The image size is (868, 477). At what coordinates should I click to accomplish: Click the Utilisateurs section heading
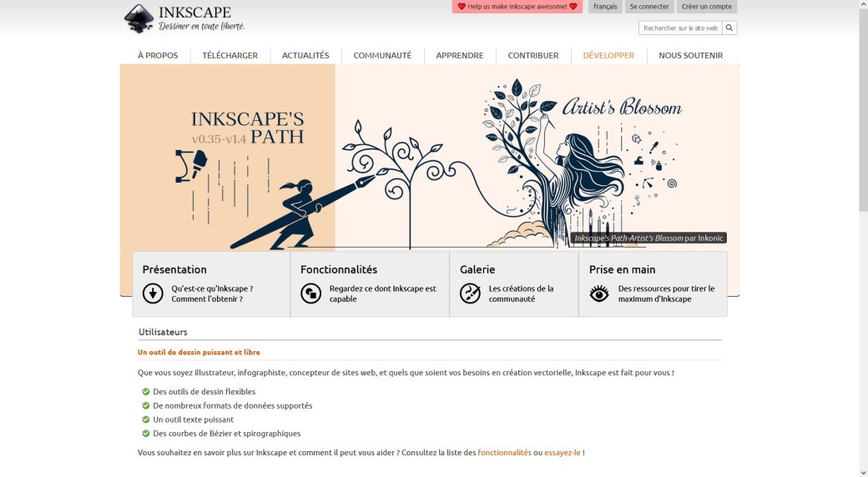click(x=163, y=332)
